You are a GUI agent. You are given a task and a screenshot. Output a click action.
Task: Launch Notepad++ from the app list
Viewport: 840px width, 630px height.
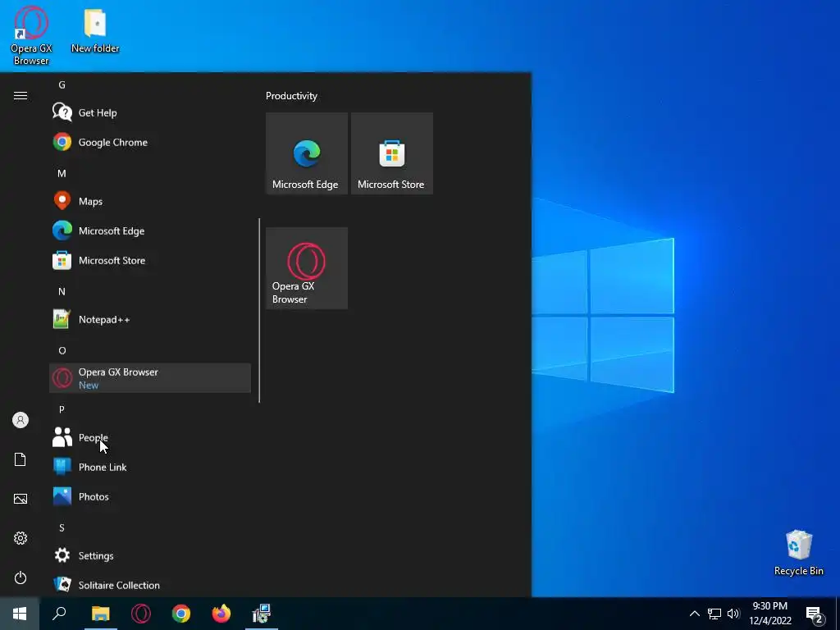tap(150, 319)
